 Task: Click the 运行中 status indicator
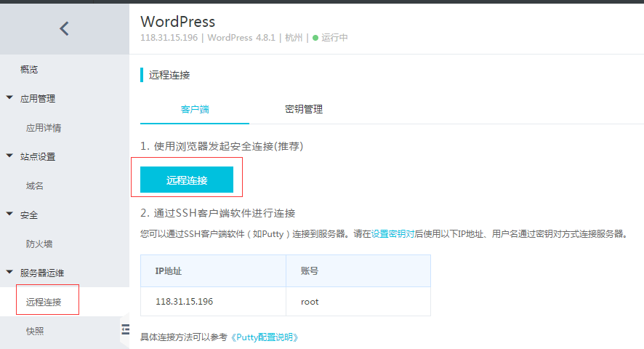(330, 38)
